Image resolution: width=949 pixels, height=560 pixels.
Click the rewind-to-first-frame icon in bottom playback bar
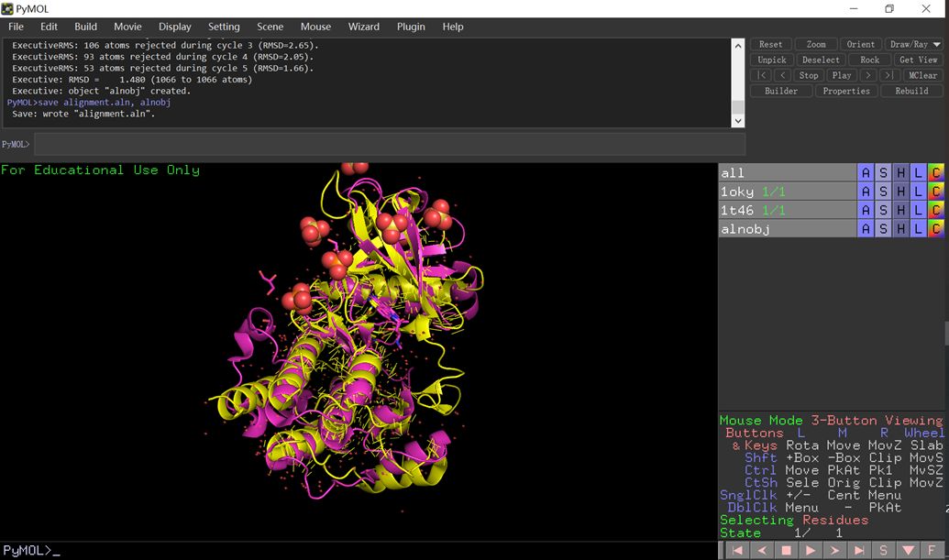736,550
